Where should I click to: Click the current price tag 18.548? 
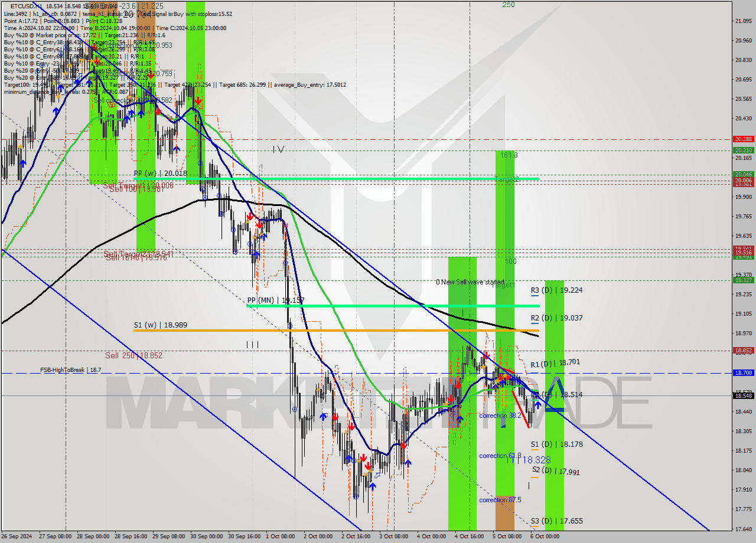743,396
